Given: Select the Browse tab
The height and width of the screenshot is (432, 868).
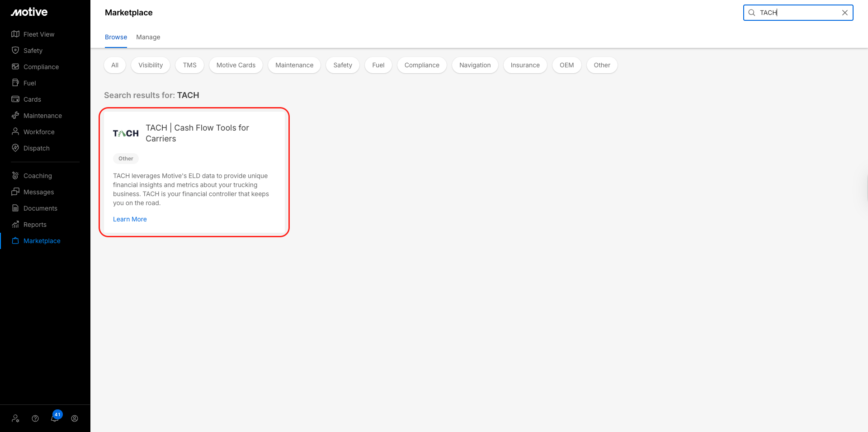Looking at the screenshot, I should tap(116, 37).
